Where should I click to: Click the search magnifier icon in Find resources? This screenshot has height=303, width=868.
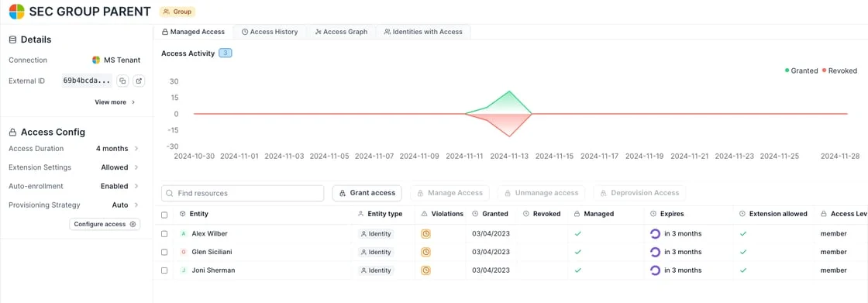pos(170,193)
